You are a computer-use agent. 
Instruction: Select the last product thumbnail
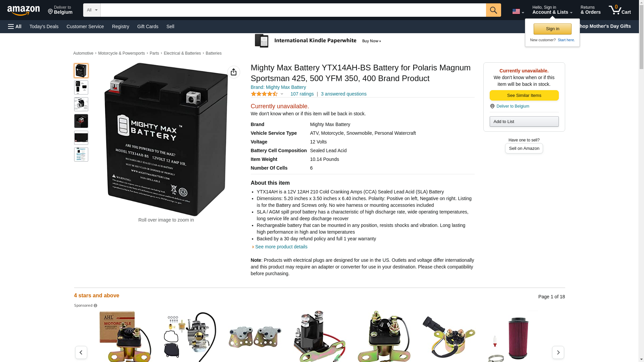(81, 155)
